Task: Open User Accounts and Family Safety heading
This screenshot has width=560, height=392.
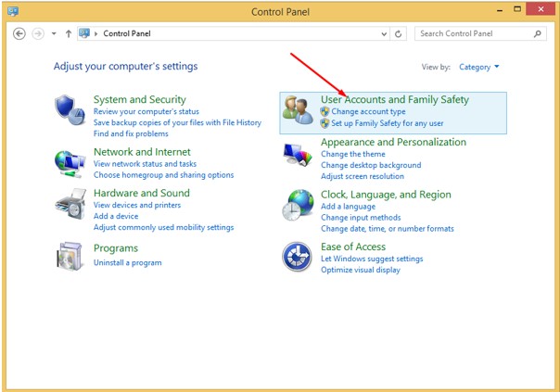Action: coord(395,99)
